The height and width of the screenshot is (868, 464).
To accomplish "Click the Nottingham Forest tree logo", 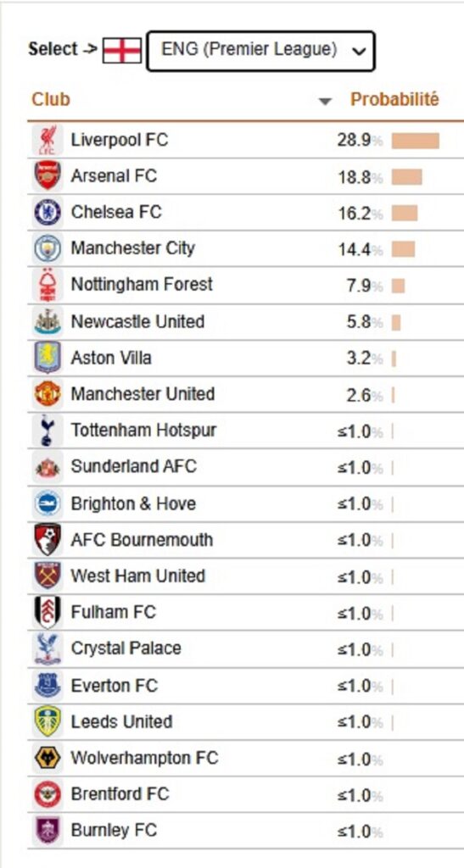I will [48, 285].
